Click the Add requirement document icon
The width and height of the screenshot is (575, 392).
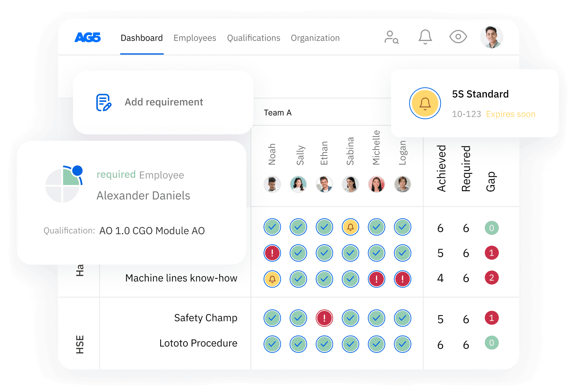(x=103, y=103)
